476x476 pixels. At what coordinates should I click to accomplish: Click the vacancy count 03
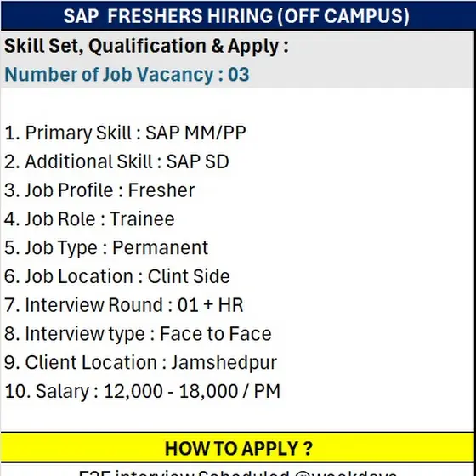coord(239,75)
